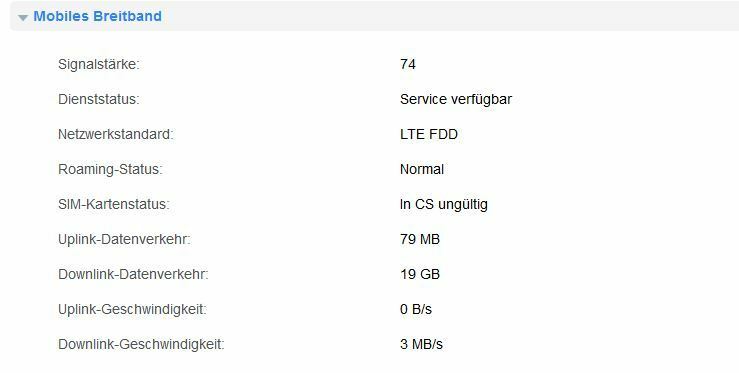Click the In CS ungültig value
Screen dimensions: 739x373
click(443, 205)
